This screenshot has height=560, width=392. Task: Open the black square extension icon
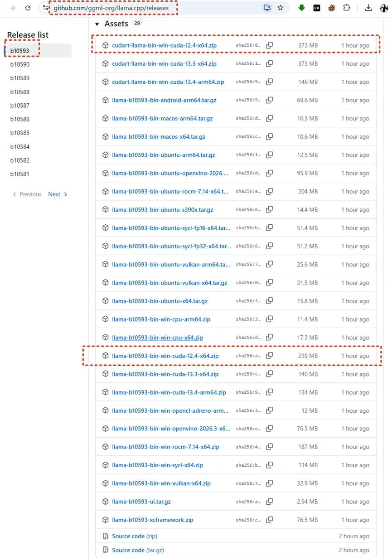(317, 8)
